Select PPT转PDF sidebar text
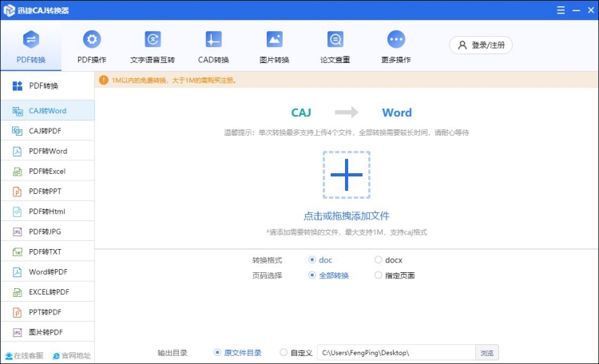The height and width of the screenshot is (364, 599). click(x=45, y=312)
